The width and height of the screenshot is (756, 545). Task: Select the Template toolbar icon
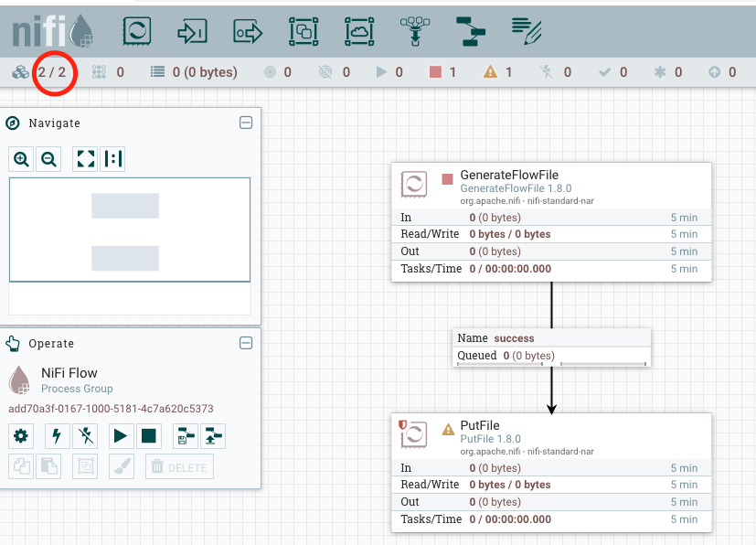click(x=471, y=31)
